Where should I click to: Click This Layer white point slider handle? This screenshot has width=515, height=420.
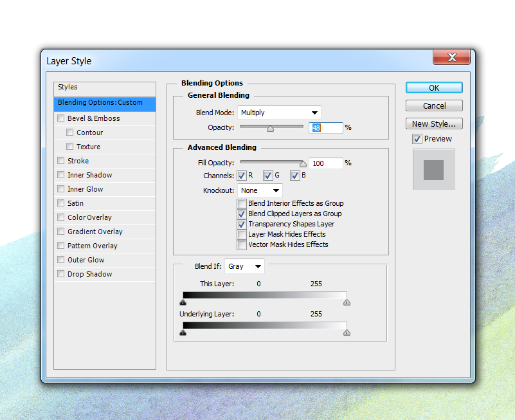[347, 302]
